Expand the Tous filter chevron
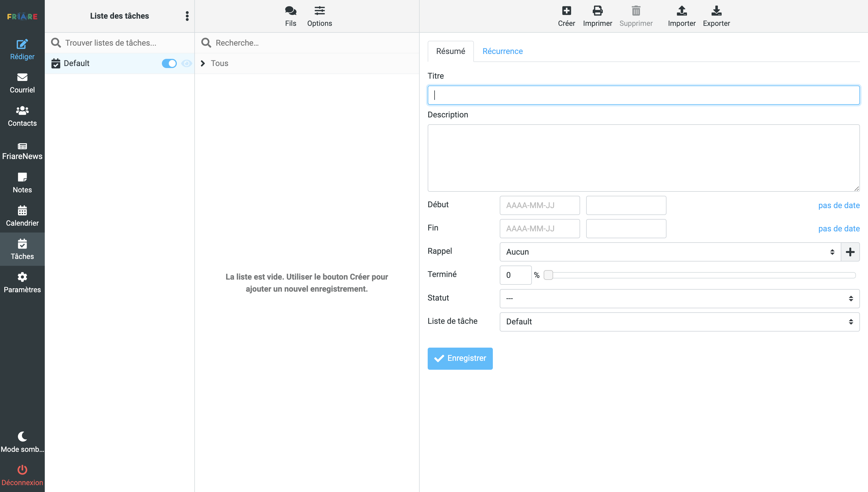This screenshot has width=868, height=492. pos(203,63)
